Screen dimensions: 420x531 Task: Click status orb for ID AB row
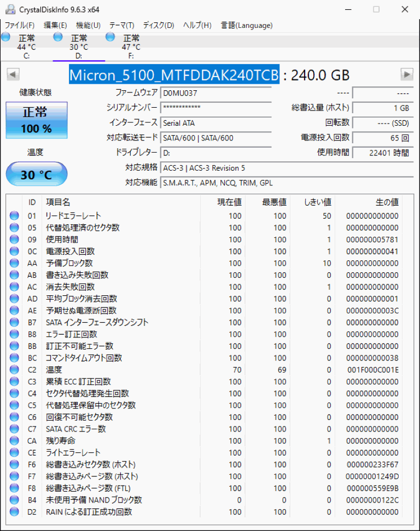pos(14,275)
